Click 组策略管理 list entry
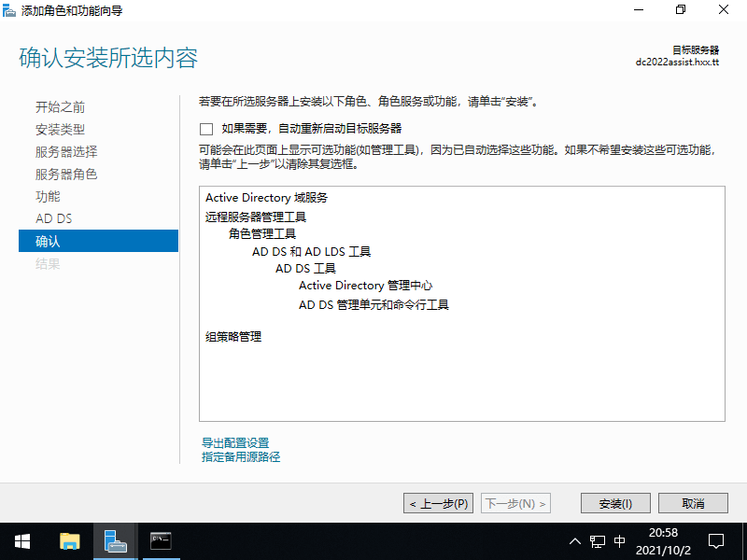The width and height of the screenshot is (747, 560). 233,337
